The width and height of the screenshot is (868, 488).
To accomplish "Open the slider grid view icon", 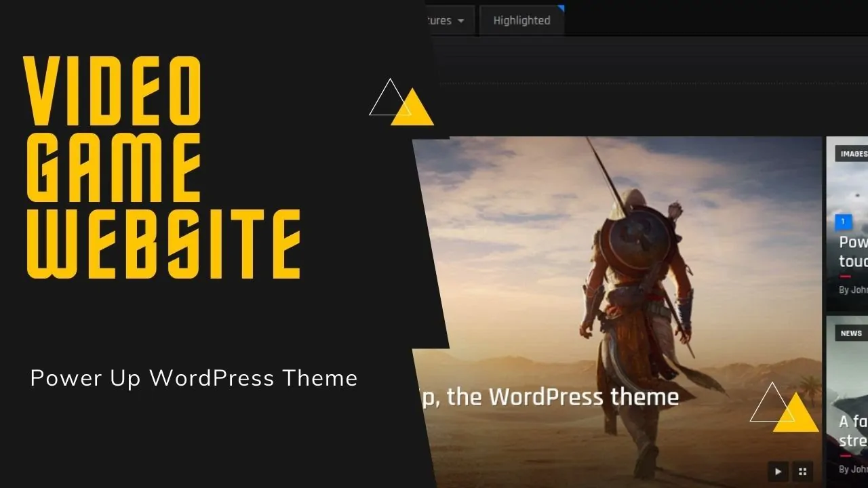I will [x=803, y=472].
